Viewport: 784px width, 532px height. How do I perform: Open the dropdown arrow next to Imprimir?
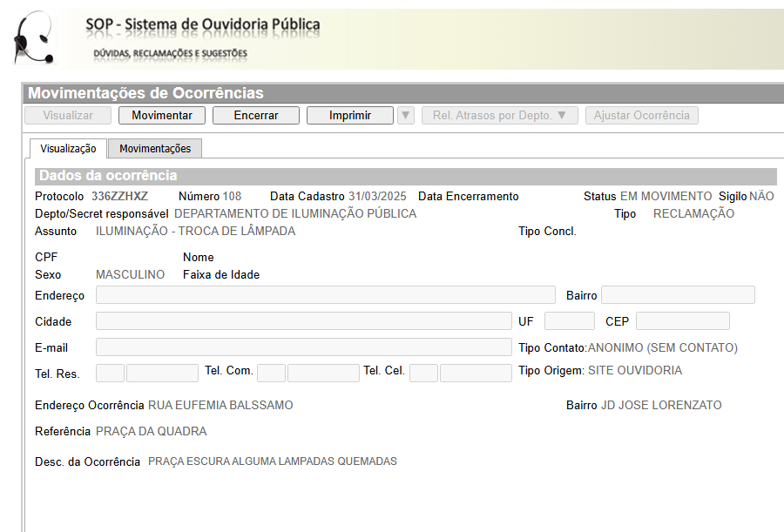406,116
